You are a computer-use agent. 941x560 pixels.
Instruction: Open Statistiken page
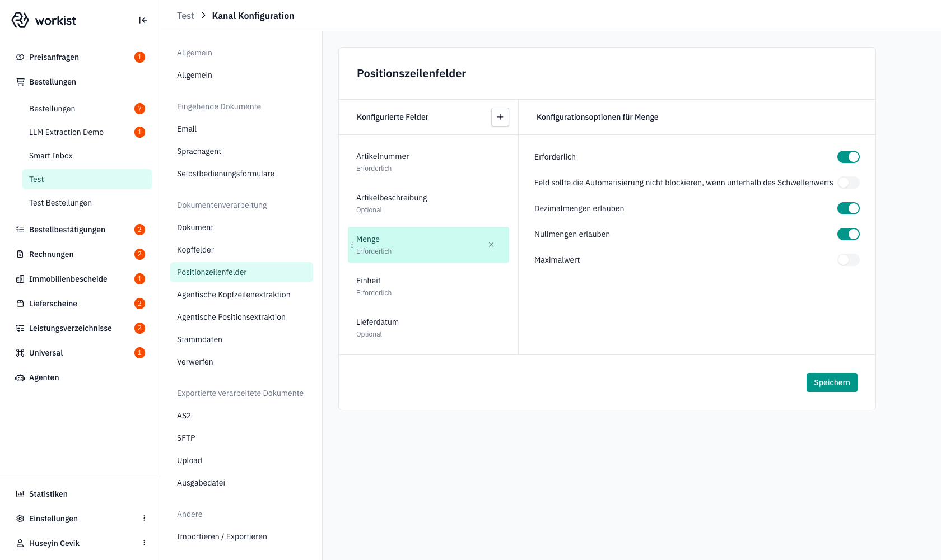tap(80, 494)
